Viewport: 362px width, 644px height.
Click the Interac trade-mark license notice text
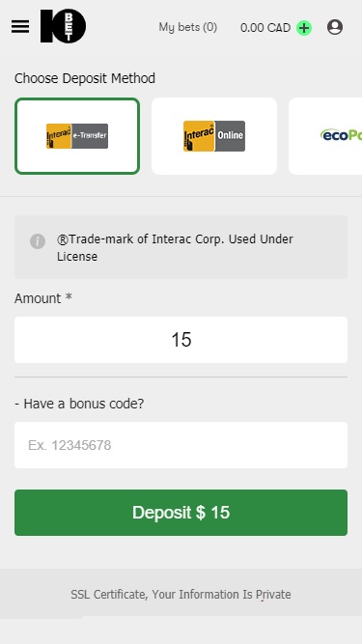(x=176, y=248)
